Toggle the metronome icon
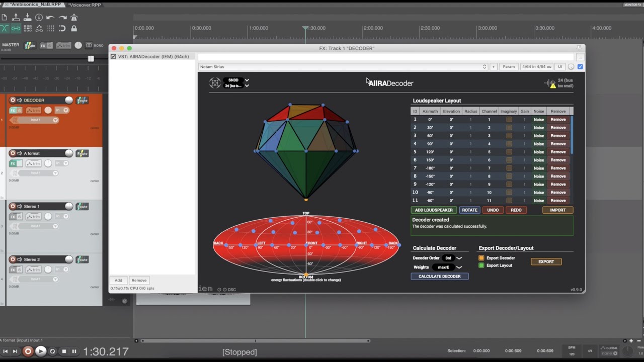This screenshot has height=362, width=644. (74, 17)
